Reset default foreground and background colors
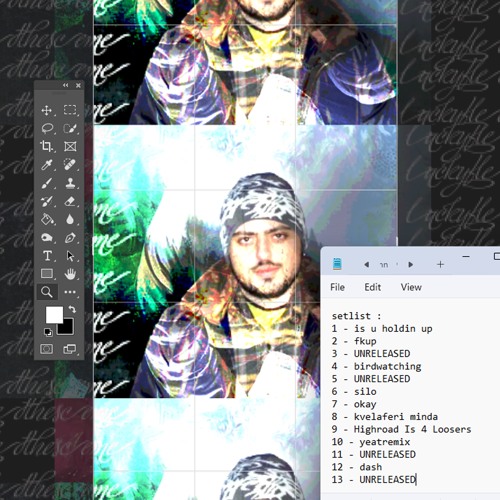This screenshot has width=500, height=500. coord(48,332)
